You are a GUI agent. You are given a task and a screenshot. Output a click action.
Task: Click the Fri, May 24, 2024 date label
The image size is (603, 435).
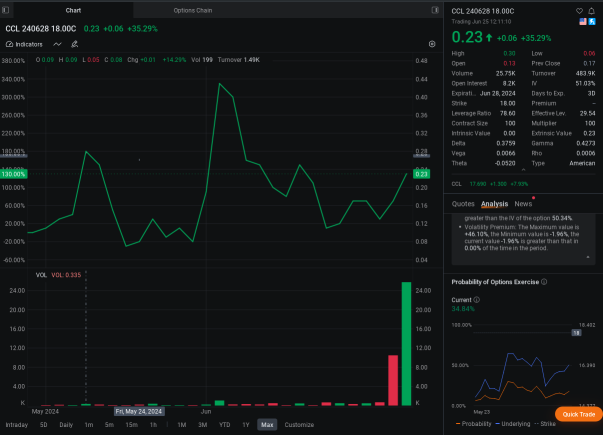coord(139,412)
